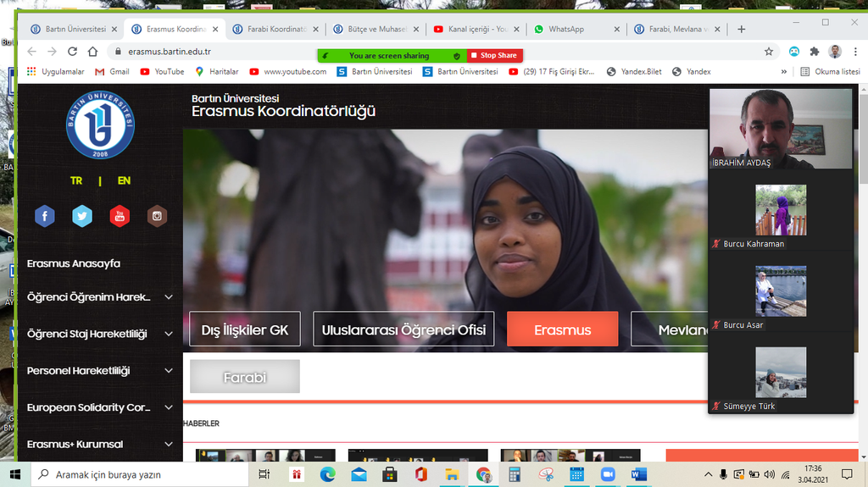Switch site language to EN
Image resolution: width=868 pixels, height=487 pixels.
point(124,180)
